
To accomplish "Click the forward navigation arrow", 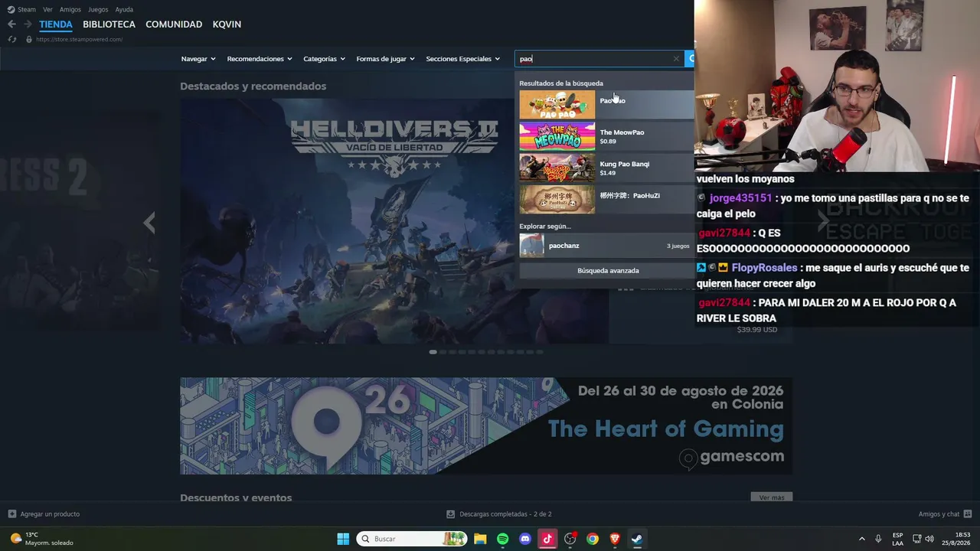I will (27, 24).
